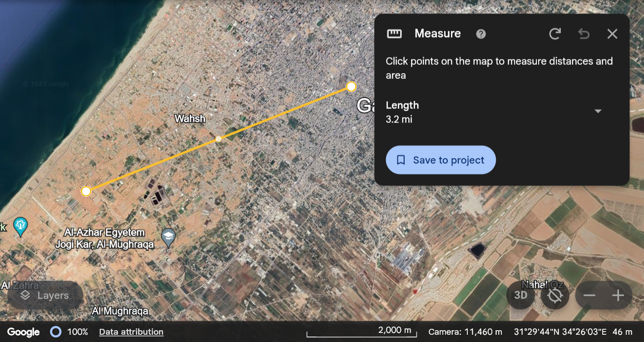This screenshot has width=644, height=342.
Task: Restart the measurement with the redo arrow
Action: (x=555, y=34)
